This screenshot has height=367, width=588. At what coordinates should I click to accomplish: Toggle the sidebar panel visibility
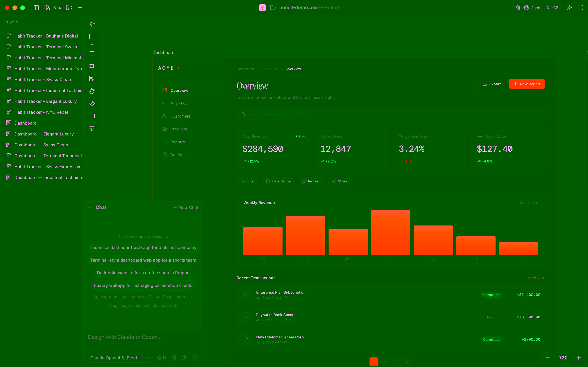(x=36, y=8)
